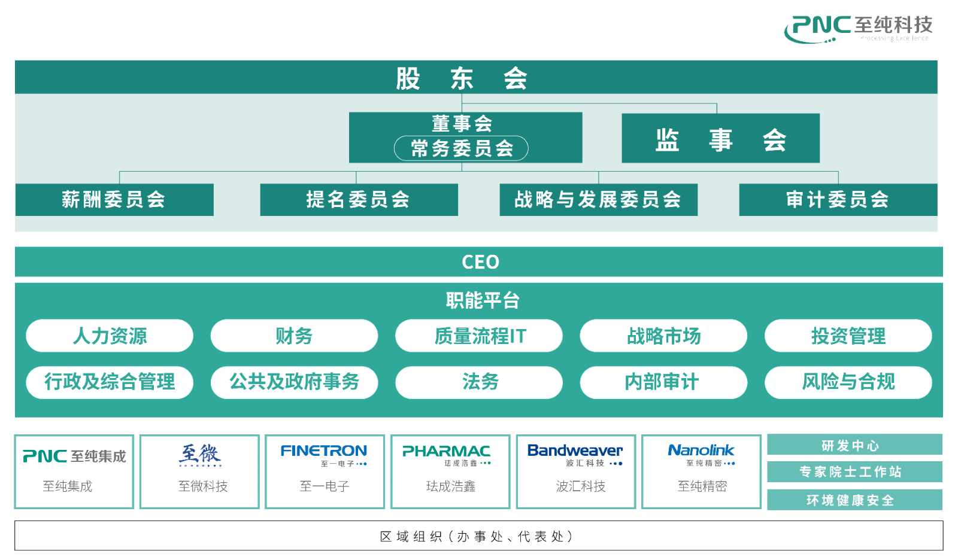This screenshot has width=958, height=560.
Task: Select the 至微科技 company logo
Action: tap(200, 455)
